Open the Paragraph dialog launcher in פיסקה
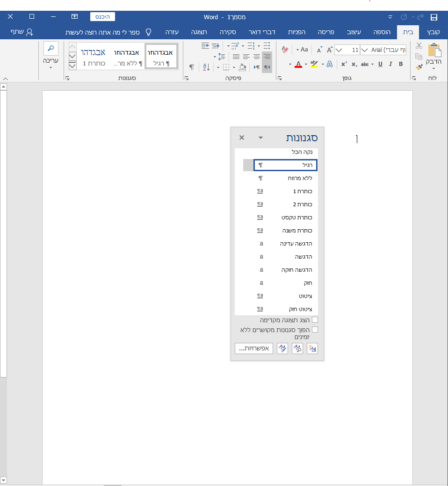The image size is (448, 486). point(187,79)
